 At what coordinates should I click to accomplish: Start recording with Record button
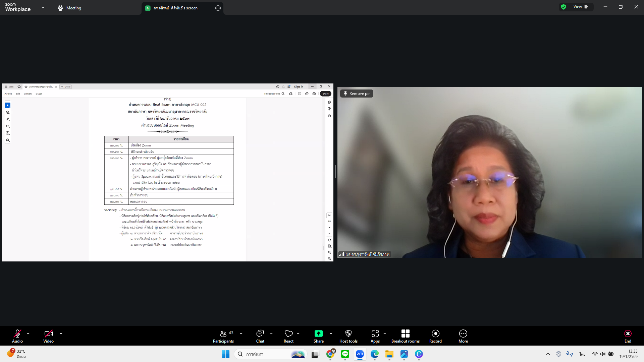point(435,336)
